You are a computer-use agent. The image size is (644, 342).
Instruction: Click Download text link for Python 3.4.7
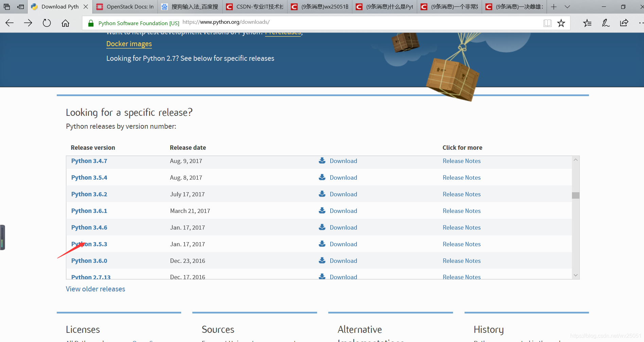point(343,161)
